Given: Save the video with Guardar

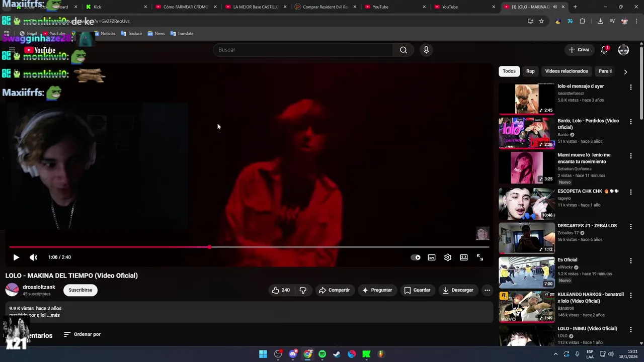Looking at the screenshot, I should (x=417, y=290).
